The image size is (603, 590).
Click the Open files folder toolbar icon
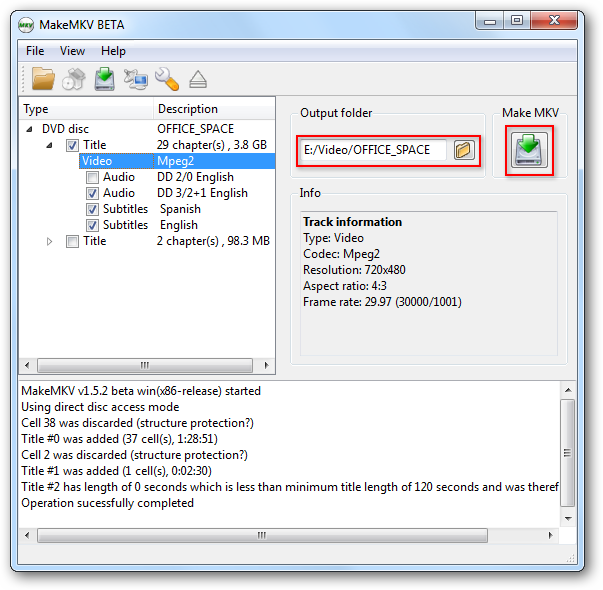[43, 78]
